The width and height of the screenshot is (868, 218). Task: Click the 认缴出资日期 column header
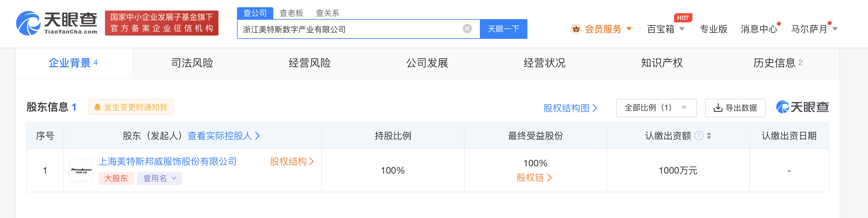click(789, 136)
